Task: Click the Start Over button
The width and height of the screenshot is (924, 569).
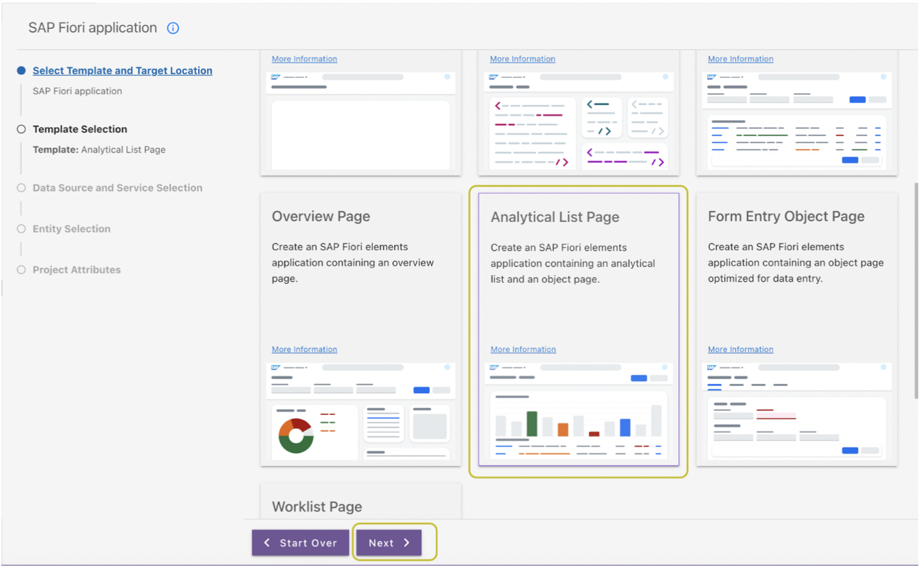Action: tap(300, 543)
